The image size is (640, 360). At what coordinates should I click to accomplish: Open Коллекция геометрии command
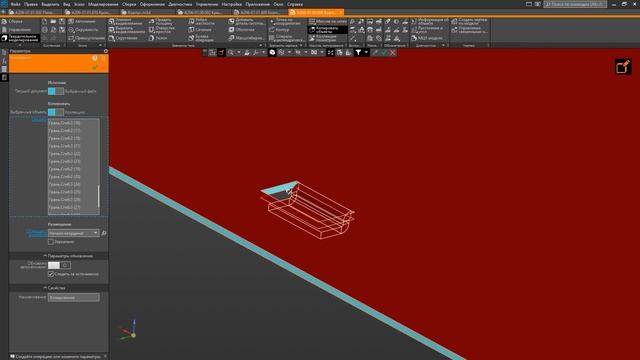pos(323,38)
